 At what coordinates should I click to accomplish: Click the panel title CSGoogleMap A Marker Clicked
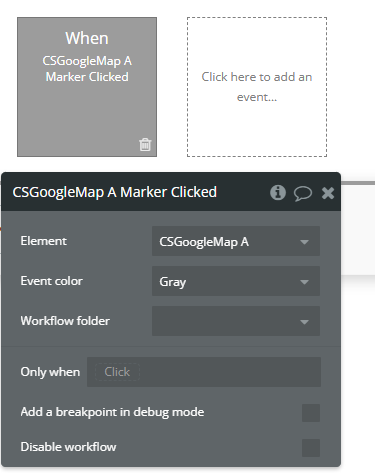[x=115, y=192]
